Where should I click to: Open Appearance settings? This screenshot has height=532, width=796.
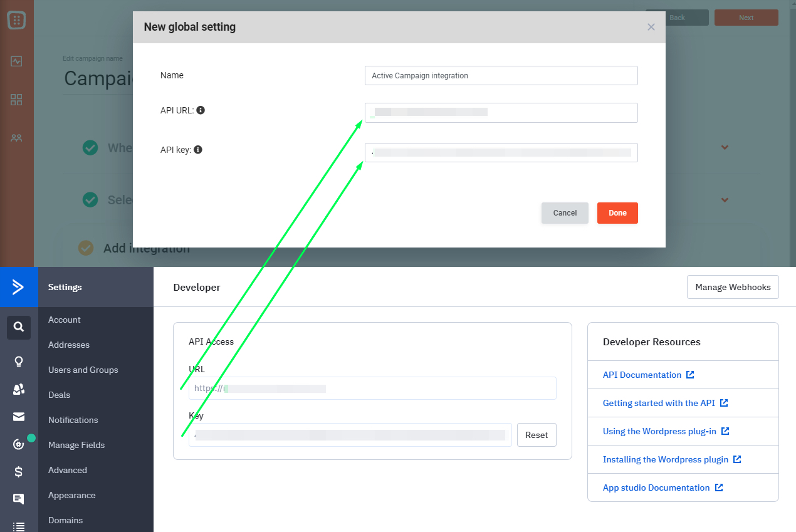(x=72, y=495)
